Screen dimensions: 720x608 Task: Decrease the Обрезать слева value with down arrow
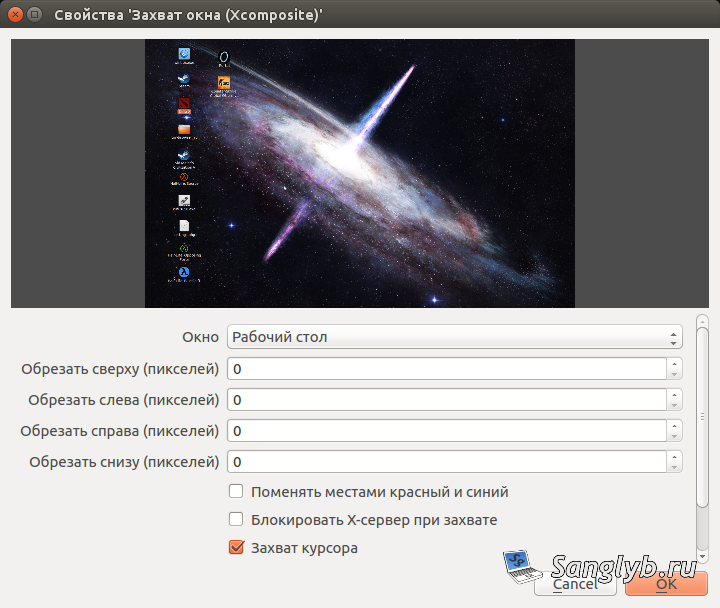pos(674,405)
